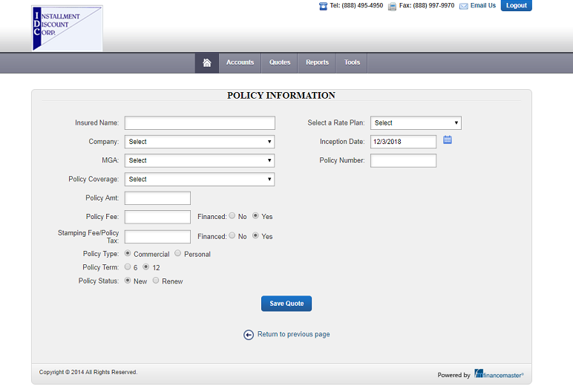This screenshot has width=573, height=392.
Task: Set policy term to 6
Action: pyautogui.click(x=128, y=267)
